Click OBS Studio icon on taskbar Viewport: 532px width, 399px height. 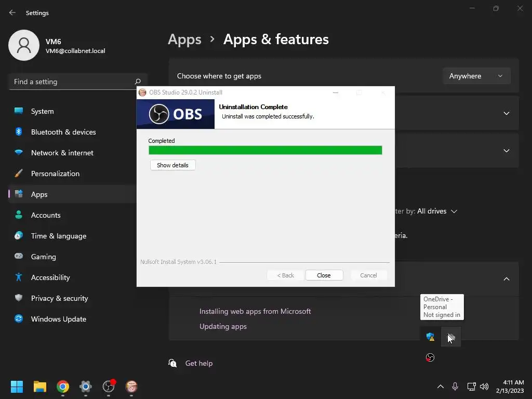click(109, 387)
